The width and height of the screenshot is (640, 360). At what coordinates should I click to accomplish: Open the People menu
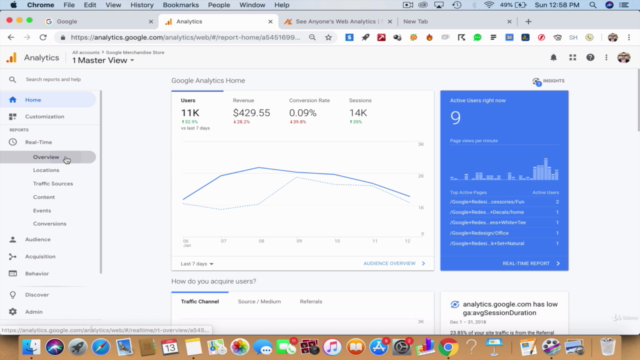[219, 5]
